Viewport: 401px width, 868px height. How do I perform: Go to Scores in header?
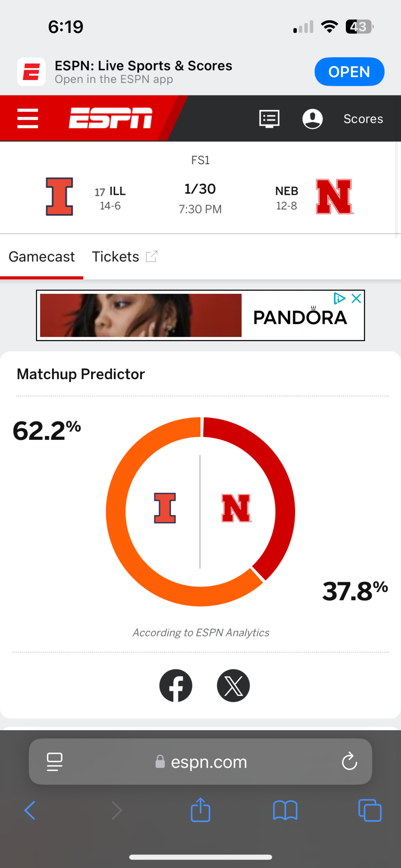tap(363, 119)
